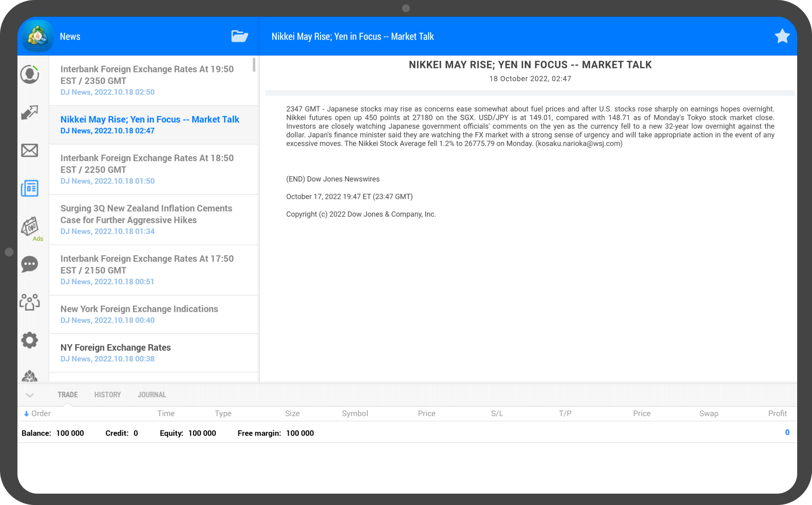The image size is (812, 505).
Task: Open NY Foreign Exchange Rates news
Action: (x=154, y=353)
